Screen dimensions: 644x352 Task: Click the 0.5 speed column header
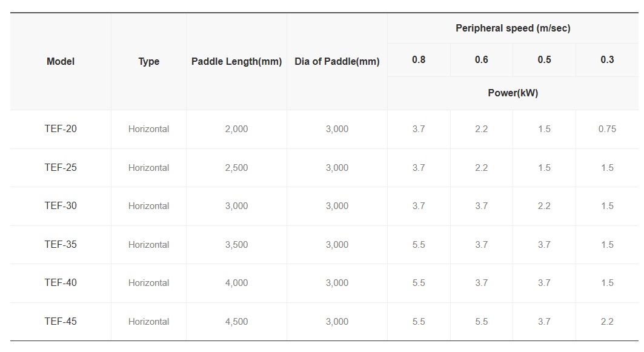pyautogui.click(x=544, y=59)
